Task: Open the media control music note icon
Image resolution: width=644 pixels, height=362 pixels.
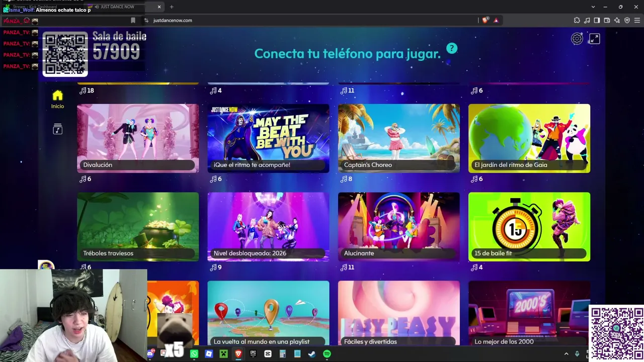Action: coord(587,20)
